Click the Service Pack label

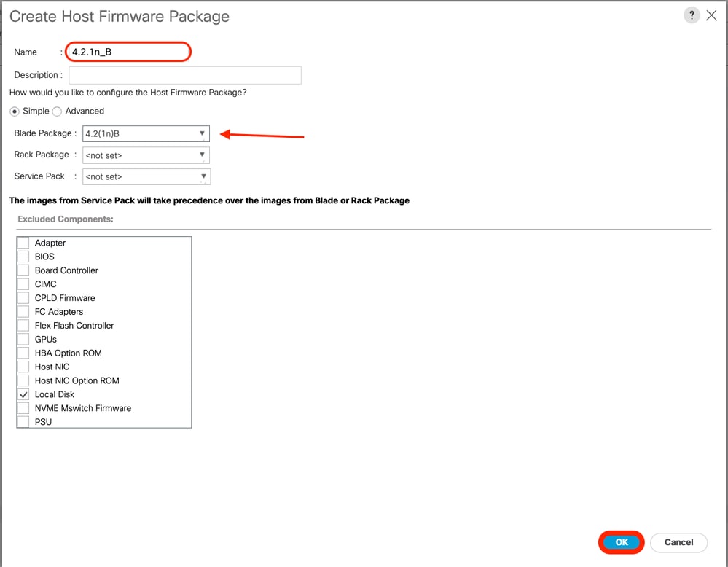(39, 176)
